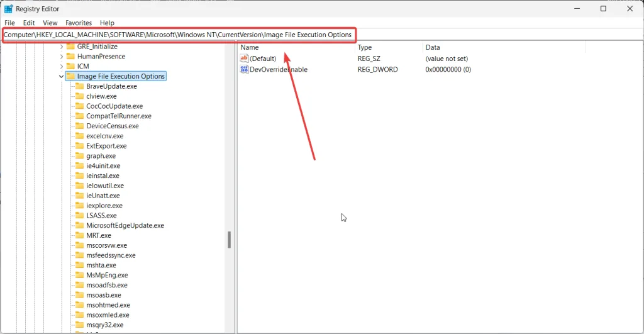Click the DevOverrideEnable DWORD value icon
This screenshot has width=644, height=334.
(x=245, y=69)
